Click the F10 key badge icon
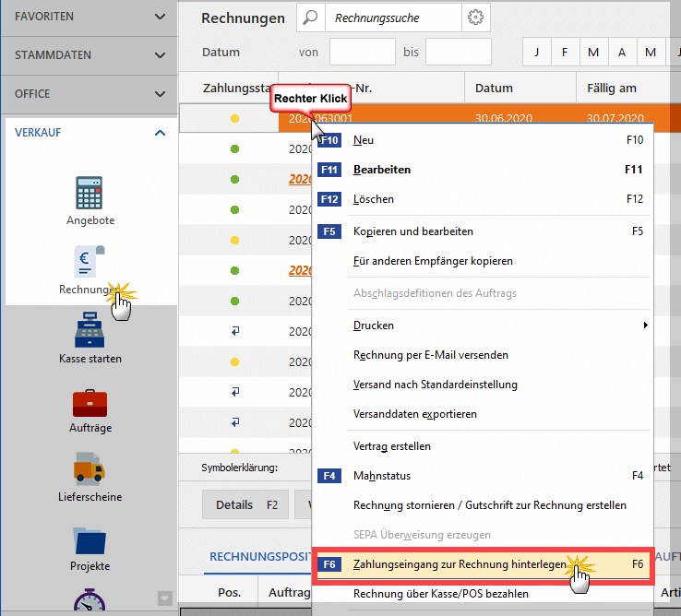681x616 pixels. (x=329, y=140)
